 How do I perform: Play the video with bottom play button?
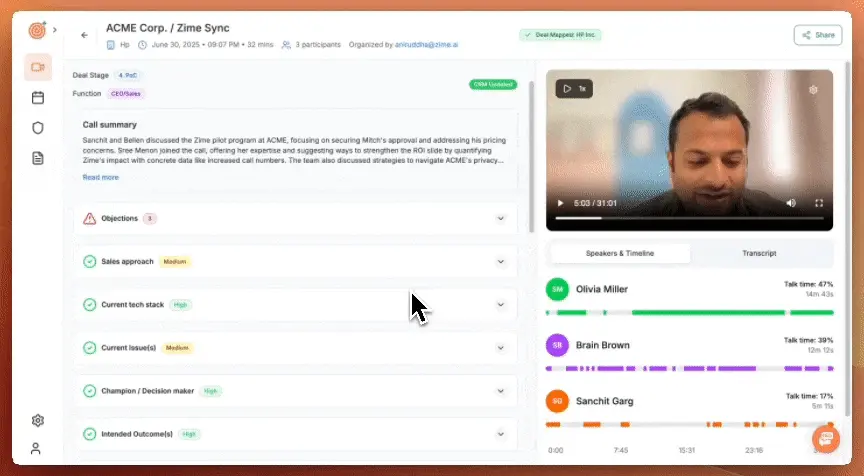(x=560, y=203)
